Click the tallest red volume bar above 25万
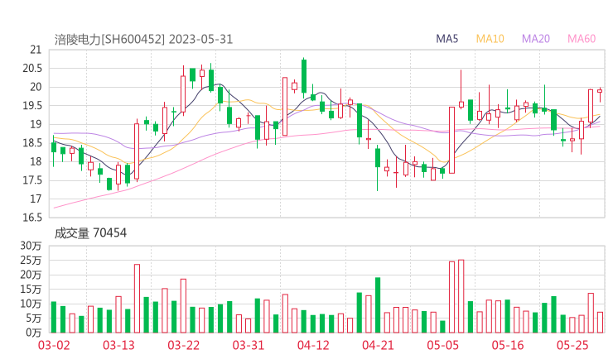The image size is (613, 364). click(461, 296)
